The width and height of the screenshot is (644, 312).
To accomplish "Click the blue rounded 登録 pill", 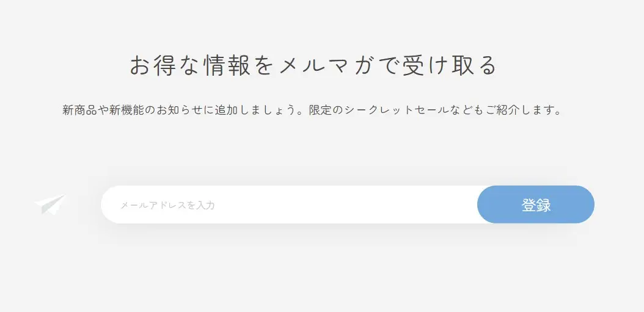I will 536,205.
